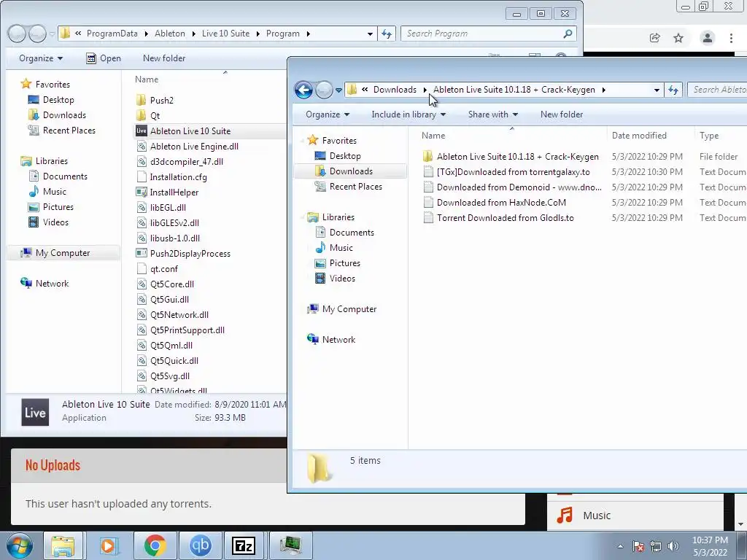Select the InstallHelper executable

pos(167,192)
